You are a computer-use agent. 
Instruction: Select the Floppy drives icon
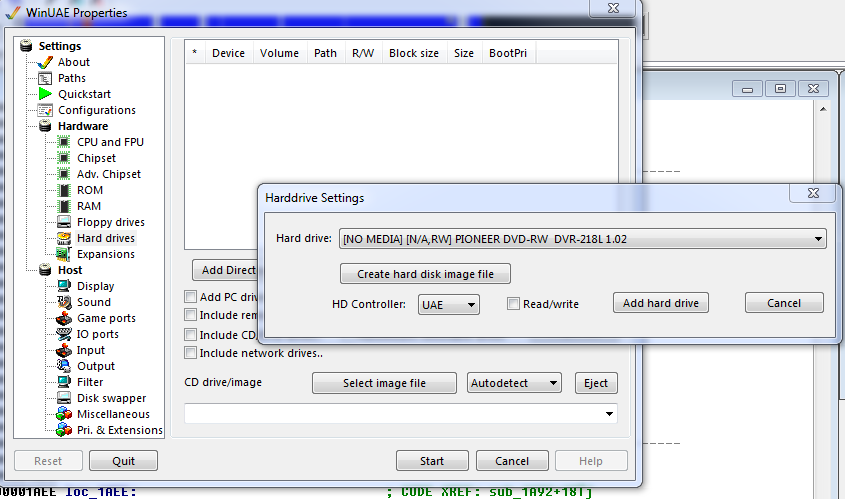[x=64, y=222]
